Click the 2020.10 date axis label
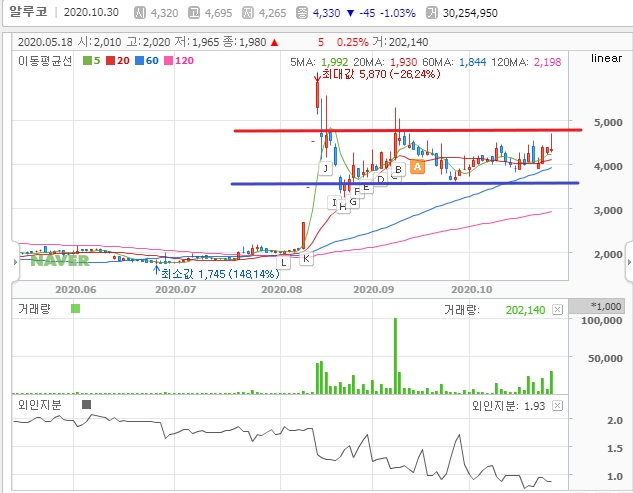This screenshot has height=493, width=633. (x=472, y=290)
